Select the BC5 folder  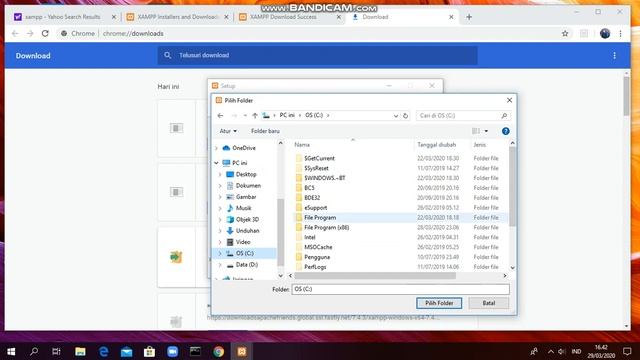309,188
